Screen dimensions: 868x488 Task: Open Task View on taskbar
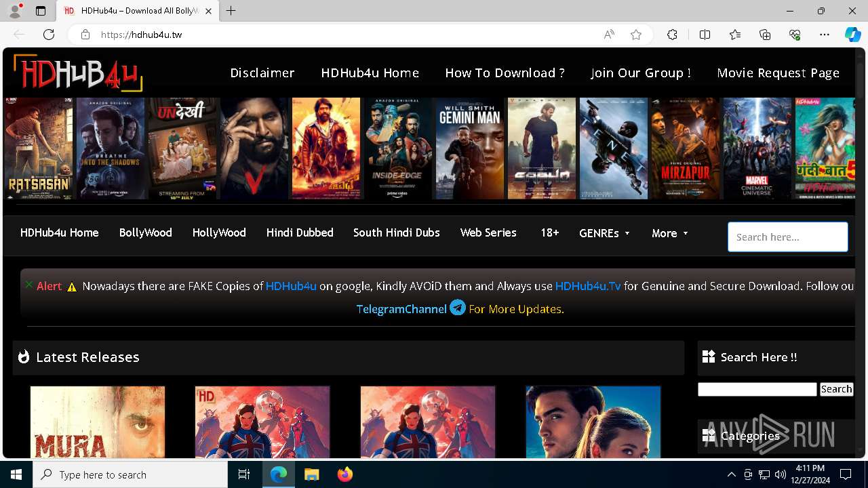[244, 474]
